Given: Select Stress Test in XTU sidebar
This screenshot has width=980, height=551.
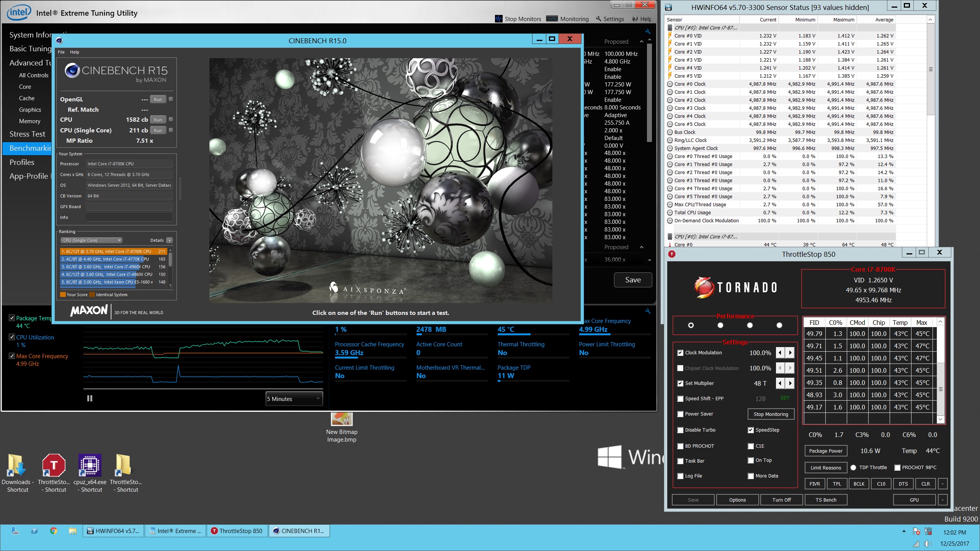Looking at the screenshot, I should pyautogui.click(x=27, y=134).
